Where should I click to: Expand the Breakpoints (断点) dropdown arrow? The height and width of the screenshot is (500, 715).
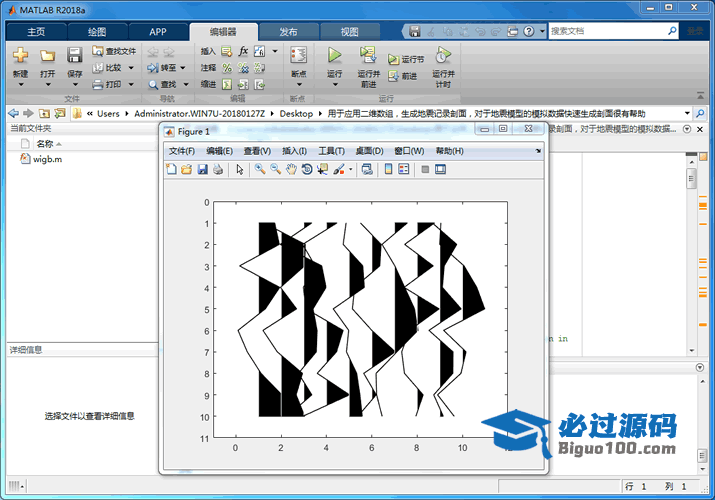pos(299,85)
